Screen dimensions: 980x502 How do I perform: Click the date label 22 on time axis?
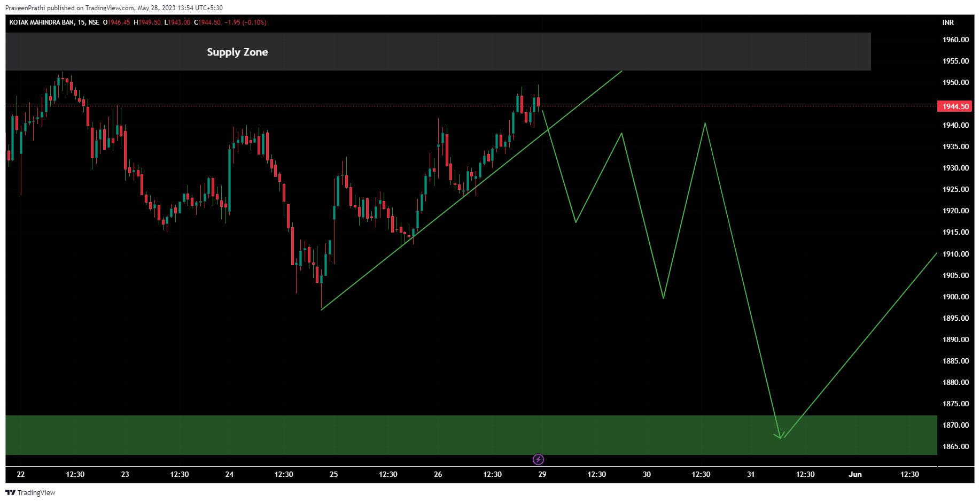tap(21, 474)
